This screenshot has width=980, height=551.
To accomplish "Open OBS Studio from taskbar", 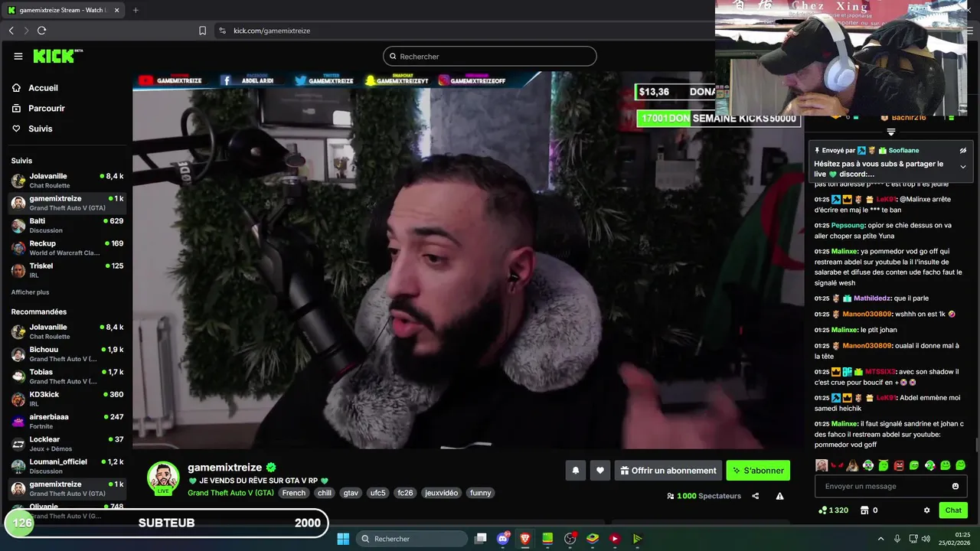I will [x=570, y=539].
